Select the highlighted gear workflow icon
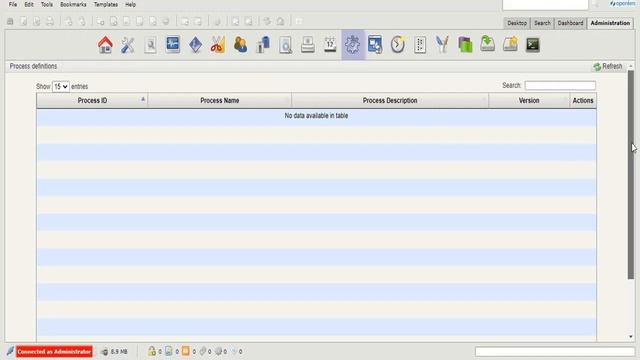The image size is (640, 360). click(x=353, y=45)
